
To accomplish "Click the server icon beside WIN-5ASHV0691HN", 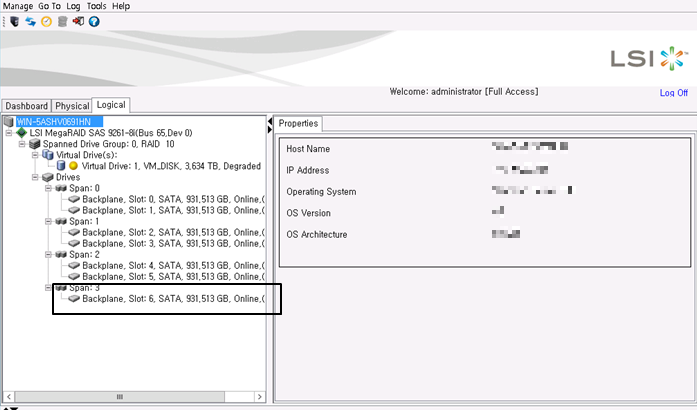I will click(8, 121).
